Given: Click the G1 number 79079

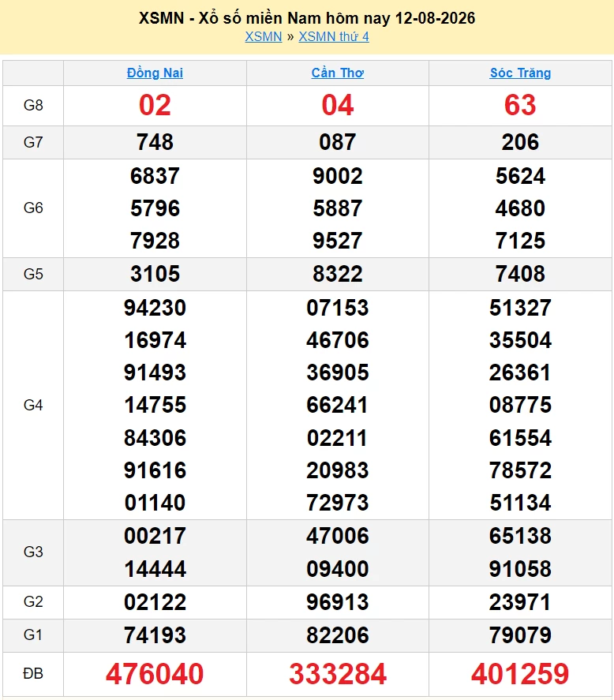Looking at the screenshot, I should (520, 635).
